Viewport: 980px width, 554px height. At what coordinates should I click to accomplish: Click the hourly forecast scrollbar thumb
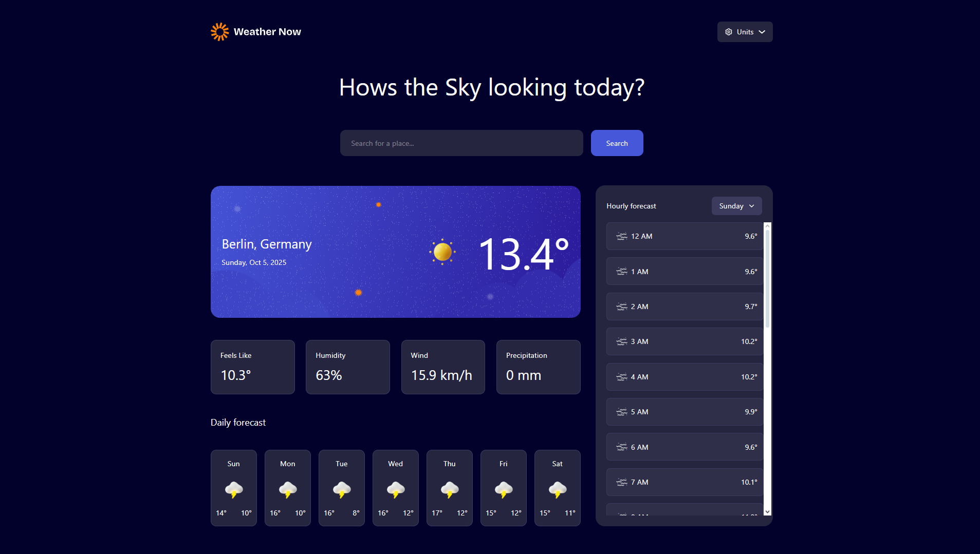pyautogui.click(x=767, y=279)
